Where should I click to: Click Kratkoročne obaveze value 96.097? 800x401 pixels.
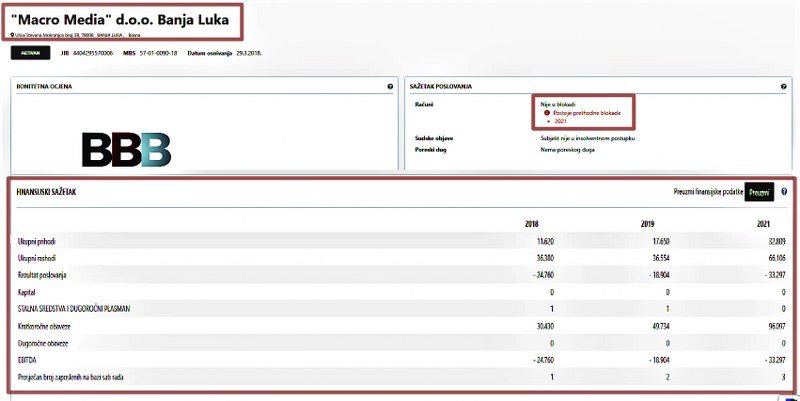click(x=776, y=327)
